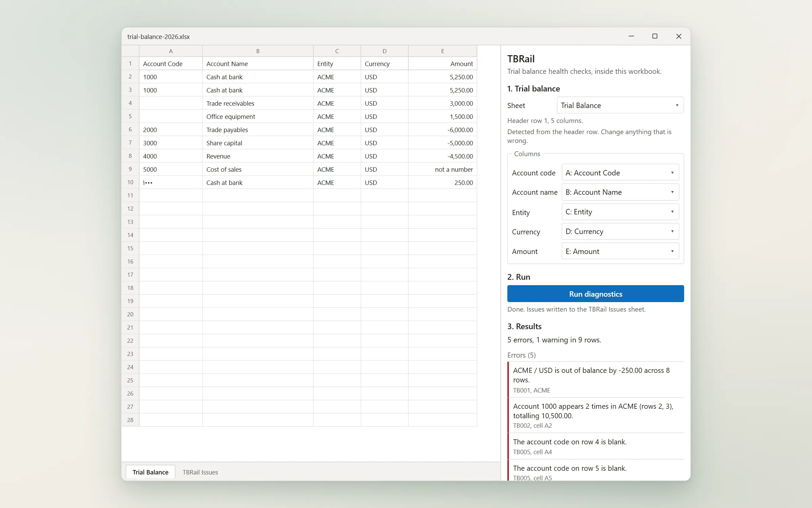Screen dimensions: 812x508
Task: Open the 'account code on row 5 is blank' error
Action: point(595,470)
